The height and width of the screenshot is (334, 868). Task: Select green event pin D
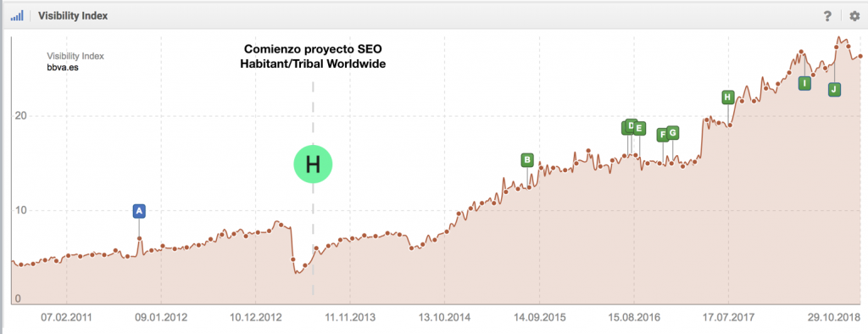tap(631, 125)
